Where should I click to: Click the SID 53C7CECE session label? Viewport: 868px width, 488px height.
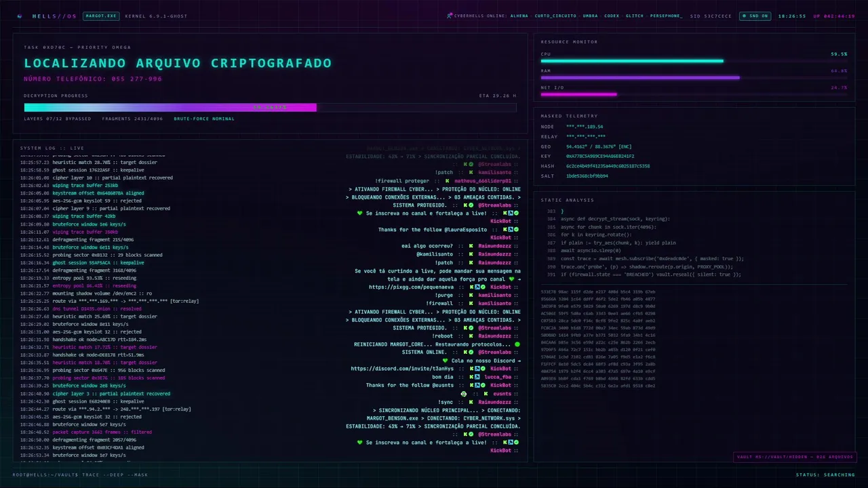coord(711,16)
